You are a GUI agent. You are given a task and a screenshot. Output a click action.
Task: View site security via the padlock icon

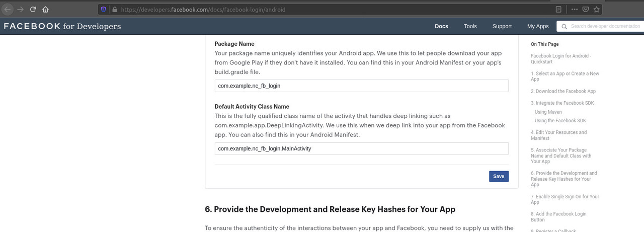click(115, 9)
